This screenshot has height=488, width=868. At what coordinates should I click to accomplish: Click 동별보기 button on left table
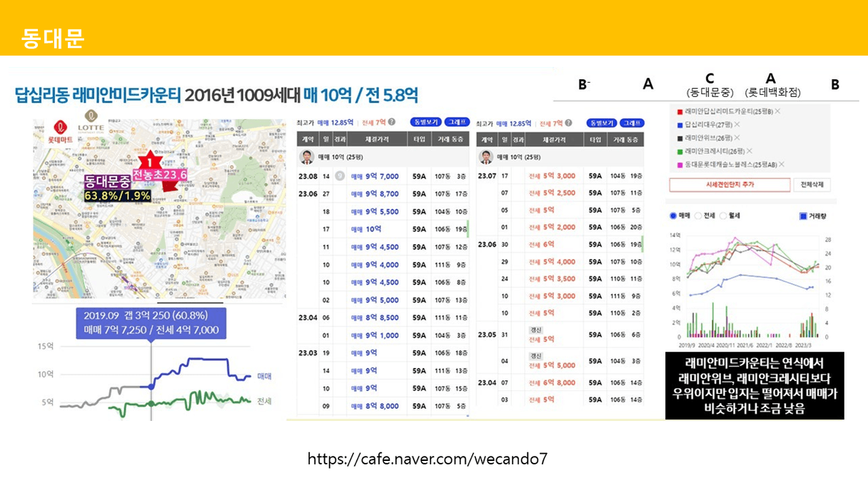coord(425,123)
